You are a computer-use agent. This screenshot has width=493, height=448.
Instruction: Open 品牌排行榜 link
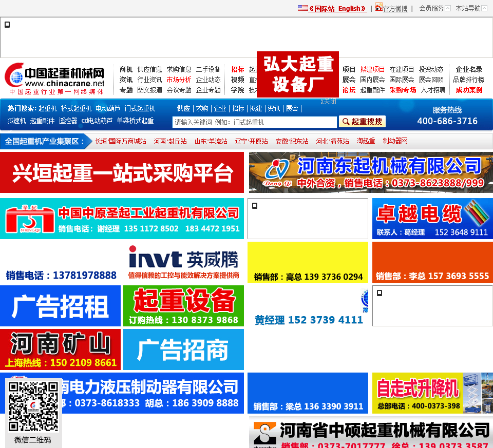468,80
